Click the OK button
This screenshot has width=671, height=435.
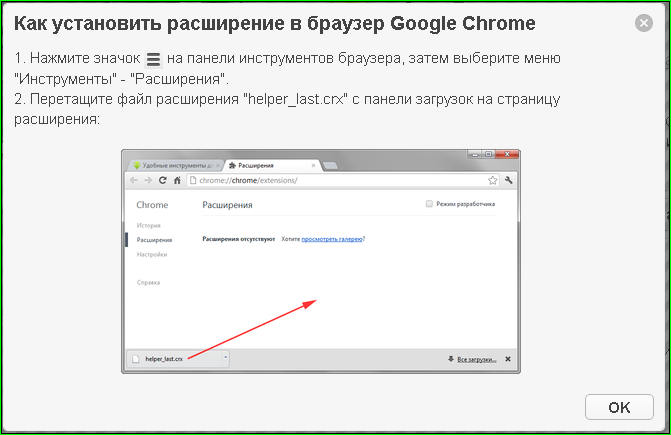619,407
